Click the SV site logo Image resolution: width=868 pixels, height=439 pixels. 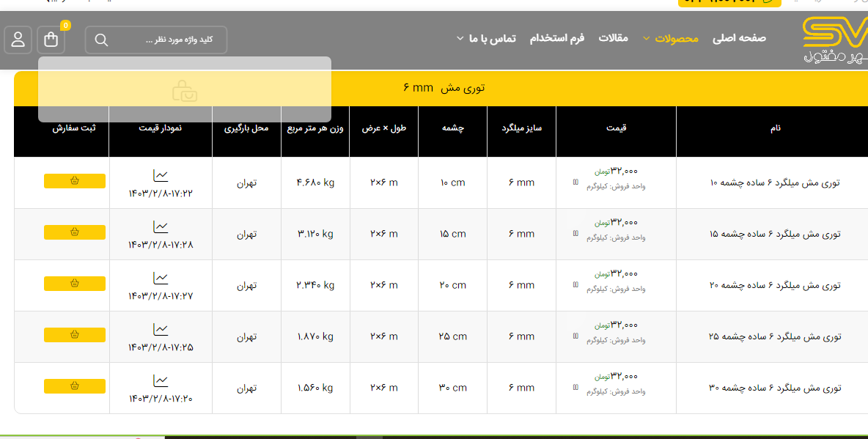pyautogui.click(x=835, y=40)
